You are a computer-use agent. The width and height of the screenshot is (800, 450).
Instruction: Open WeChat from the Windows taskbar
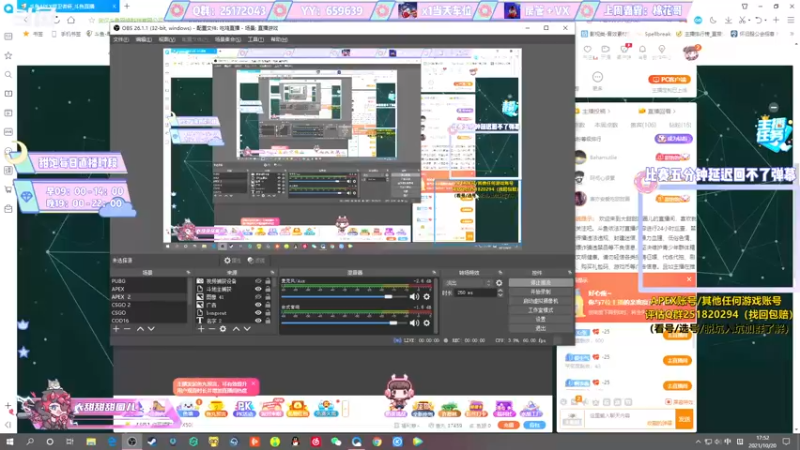(336, 442)
